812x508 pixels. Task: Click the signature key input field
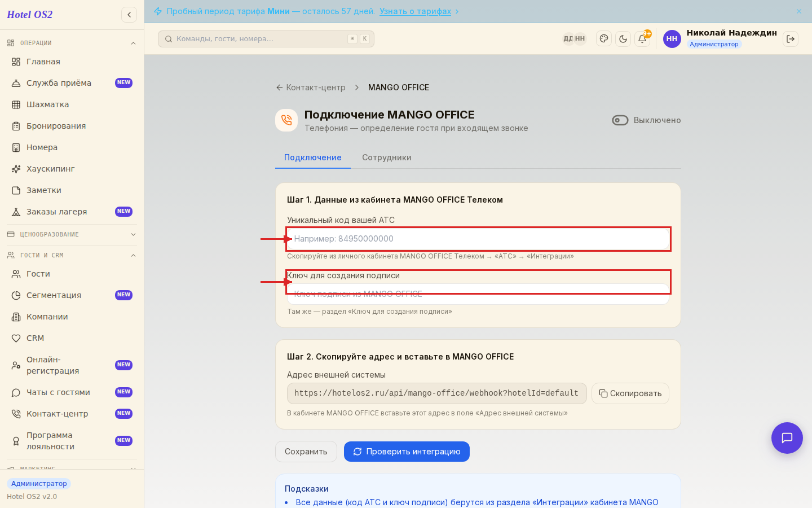coord(478,294)
